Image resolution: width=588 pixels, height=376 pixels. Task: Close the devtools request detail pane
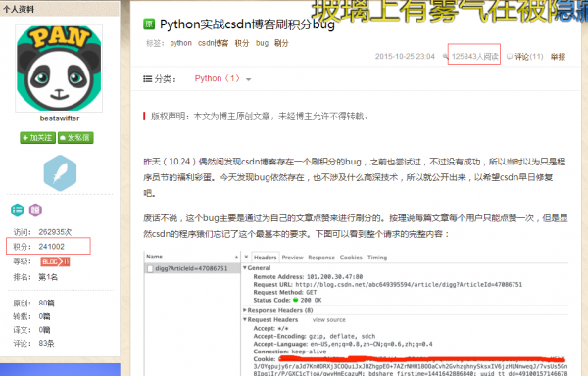pyautogui.click(x=246, y=257)
